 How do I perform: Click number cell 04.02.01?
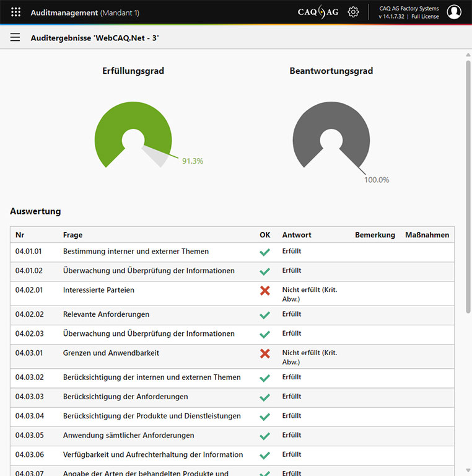pyautogui.click(x=29, y=290)
